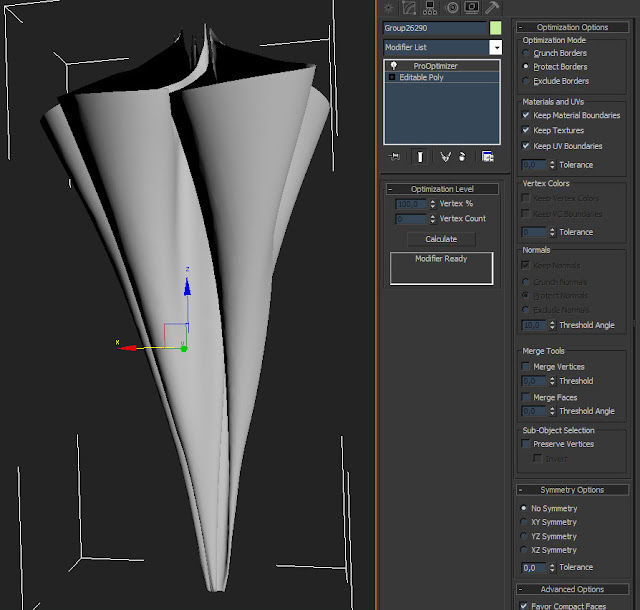Click the Calculate button
640x610 pixels.
(x=441, y=239)
